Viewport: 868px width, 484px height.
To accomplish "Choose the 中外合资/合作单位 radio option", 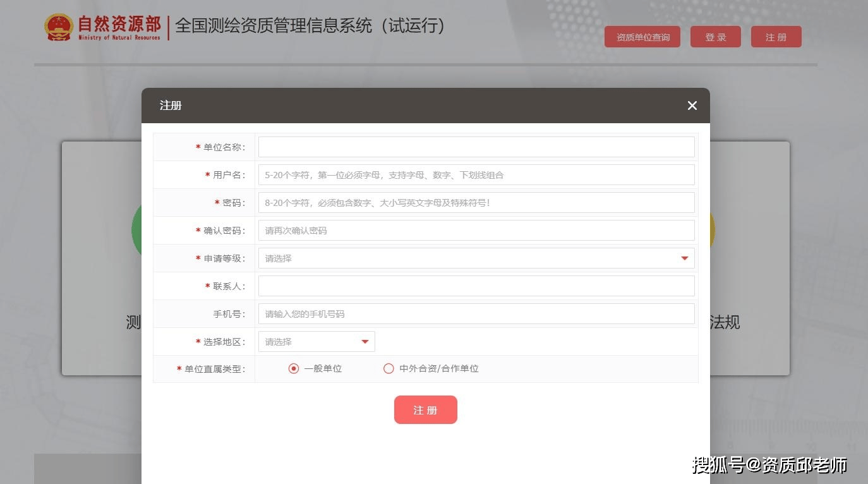I will (x=389, y=368).
